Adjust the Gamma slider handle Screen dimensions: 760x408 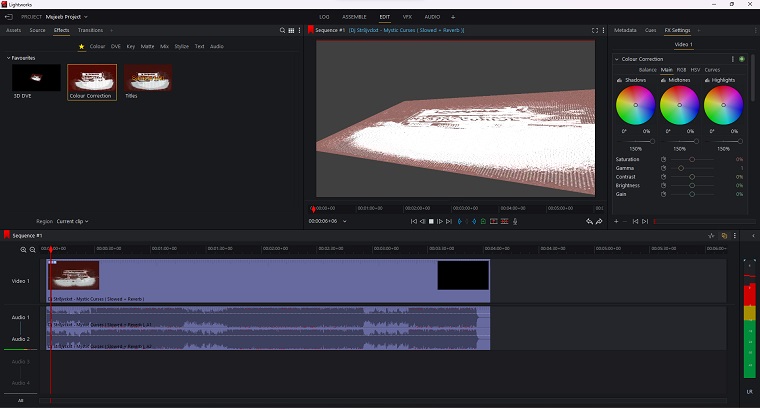coord(681,168)
